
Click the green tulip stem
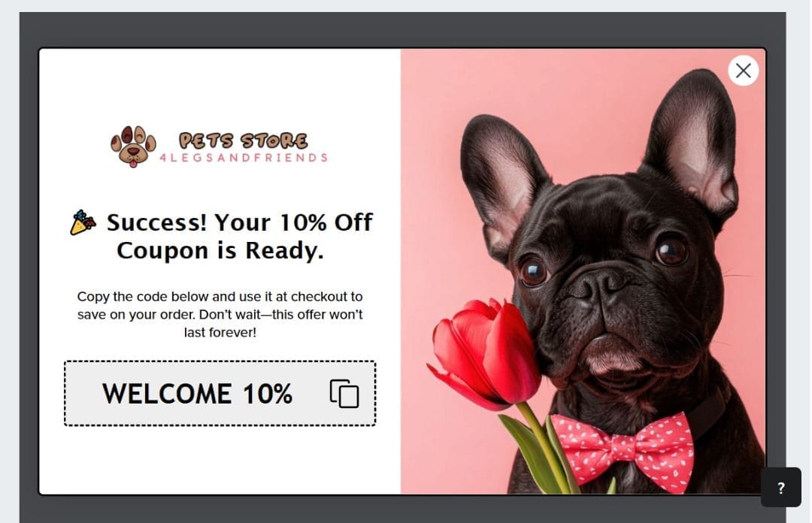[544, 446]
